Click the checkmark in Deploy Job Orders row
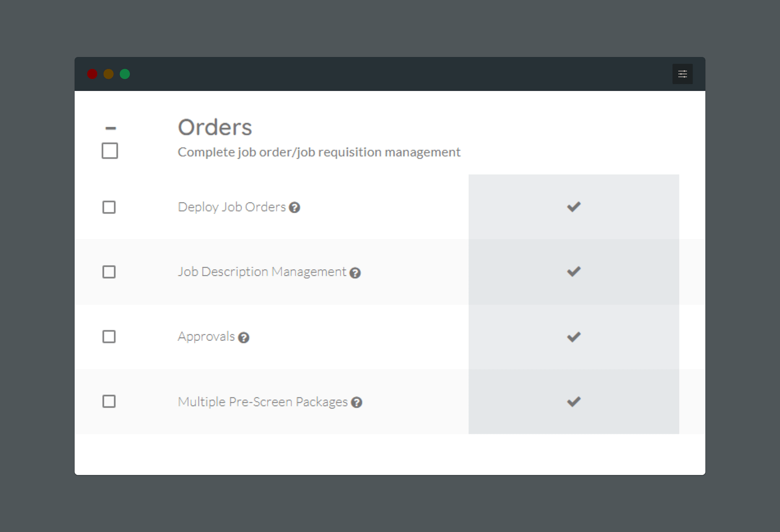The image size is (780, 532). click(x=574, y=207)
